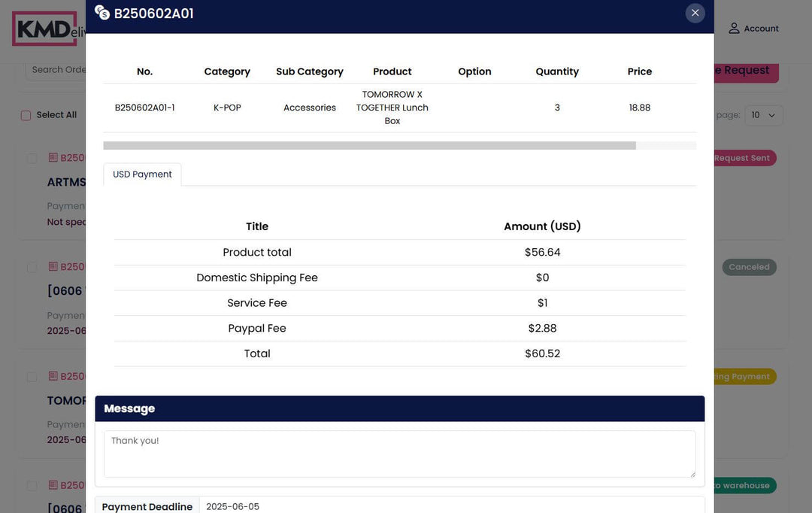Open the Account menu icon
Image resolution: width=812 pixels, height=513 pixels.
tap(734, 29)
